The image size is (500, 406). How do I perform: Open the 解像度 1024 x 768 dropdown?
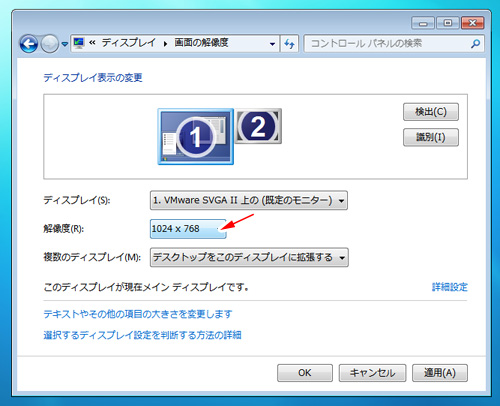188,229
